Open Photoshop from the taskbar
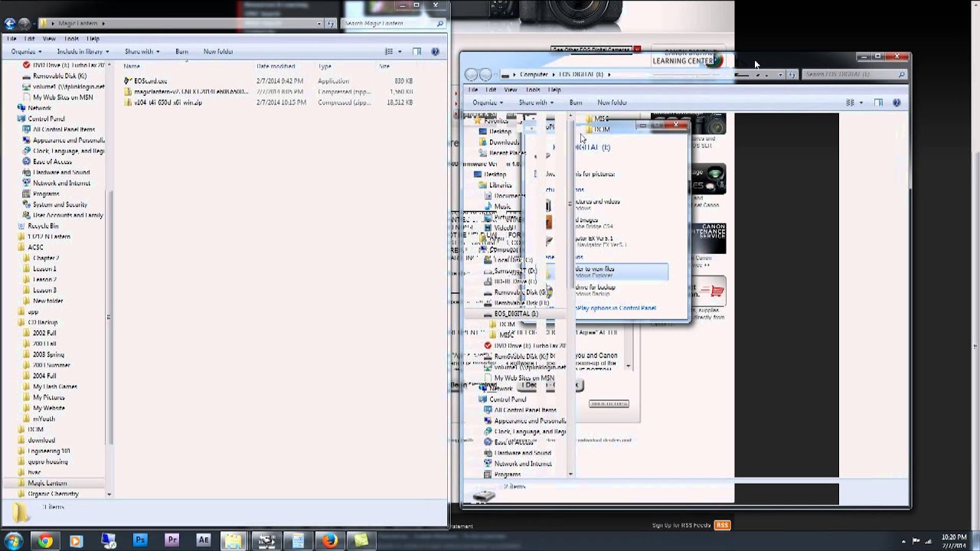The width and height of the screenshot is (980, 551). [140, 540]
